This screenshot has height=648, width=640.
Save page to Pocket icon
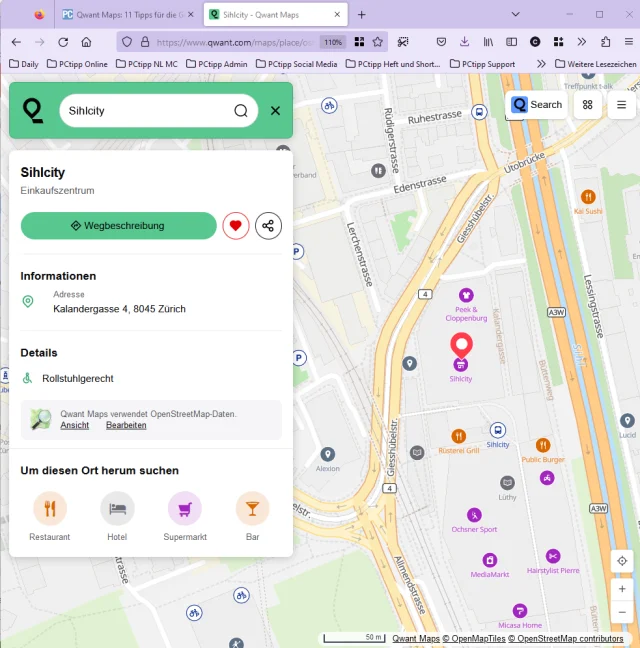(441, 42)
